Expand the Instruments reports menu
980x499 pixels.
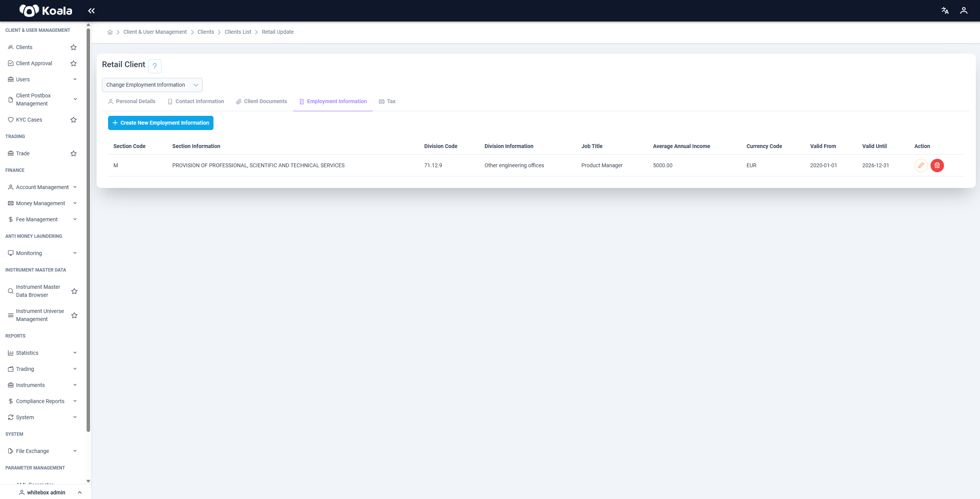[x=42, y=385]
